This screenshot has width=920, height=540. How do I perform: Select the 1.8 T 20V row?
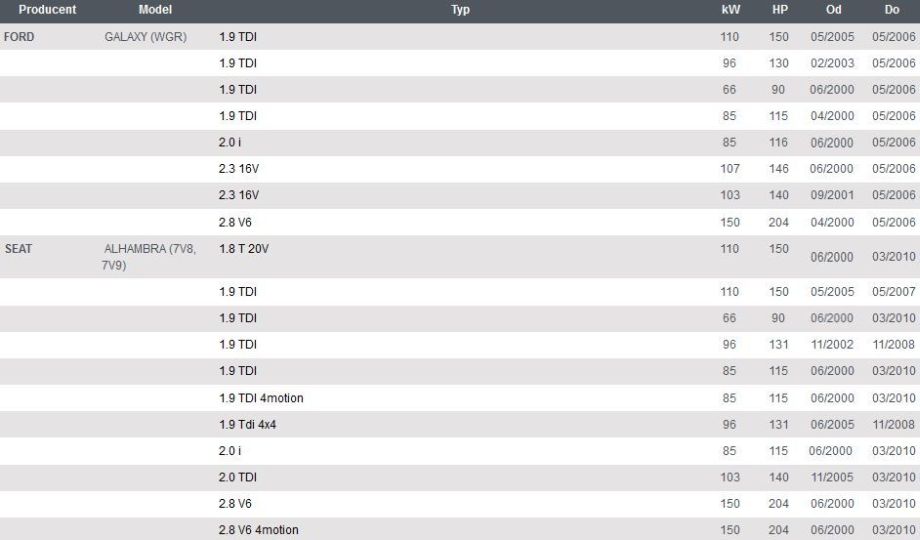[460, 256]
